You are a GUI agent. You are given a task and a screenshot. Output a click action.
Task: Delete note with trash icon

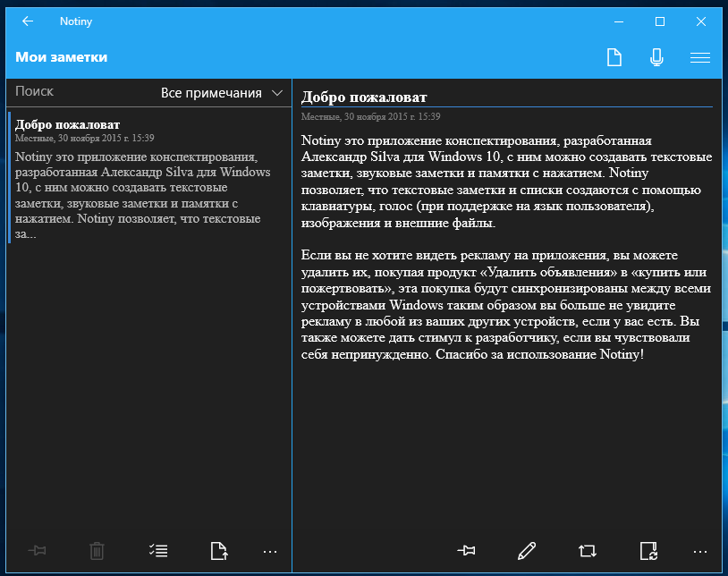[x=97, y=551]
